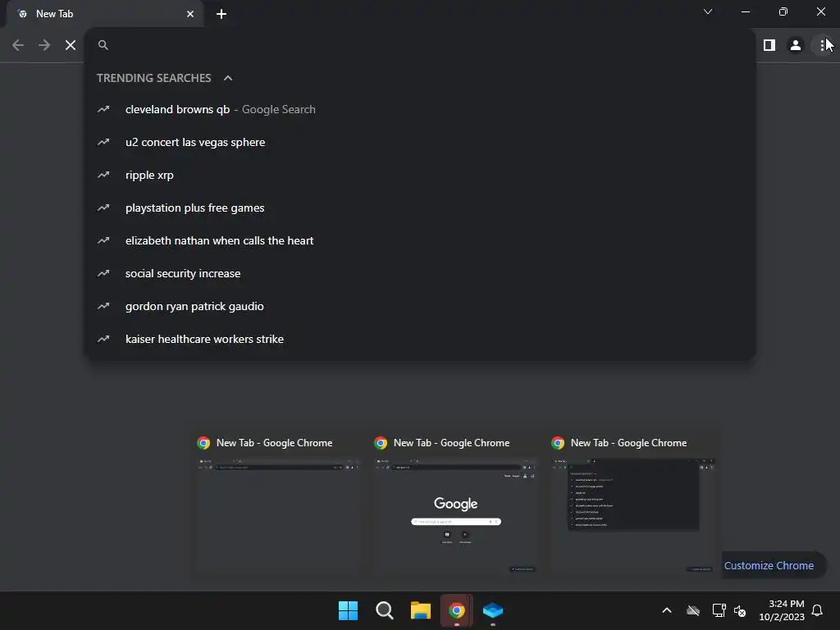Choose the 'ripple xrp' trending search
This screenshot has height=630, width=840.
click(421, 176)
